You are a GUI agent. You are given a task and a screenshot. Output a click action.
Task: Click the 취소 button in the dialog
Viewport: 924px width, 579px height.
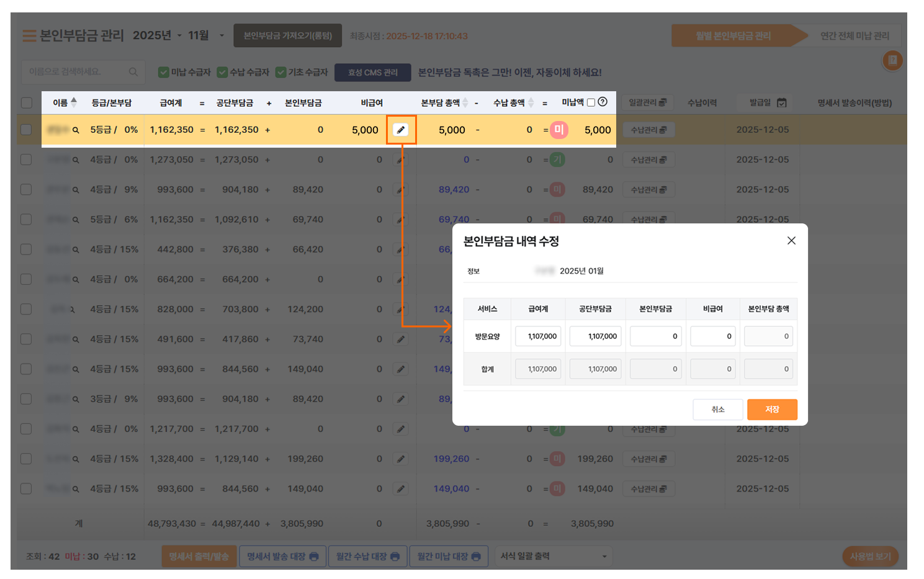pos(717,410)
